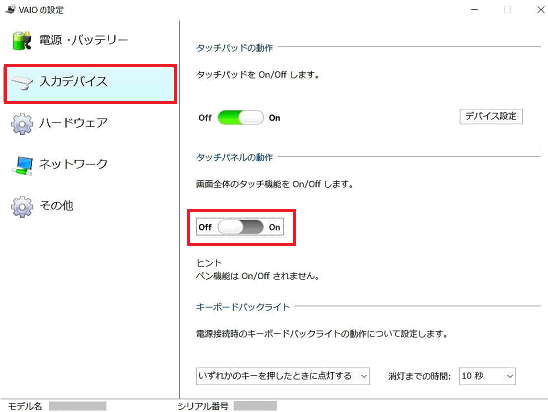Image resolution: width=548 pixels, height=412 pixels.
Task: Click the battery icon beside 電源・バッテリー
Action: tap(22, 41)
